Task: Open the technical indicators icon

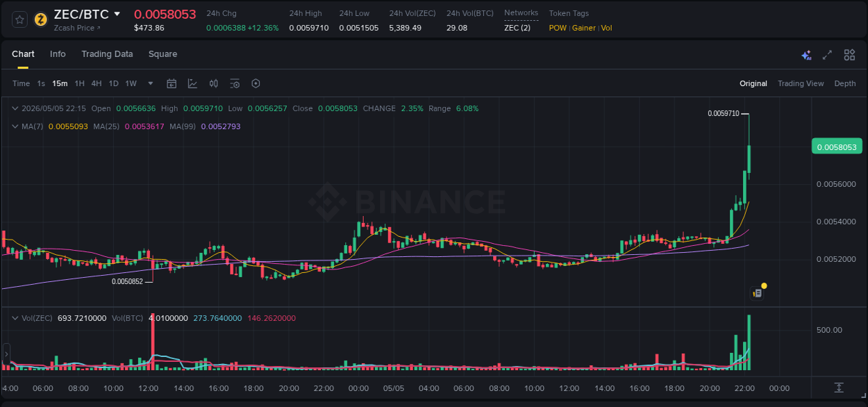Action: pos(235,83)
